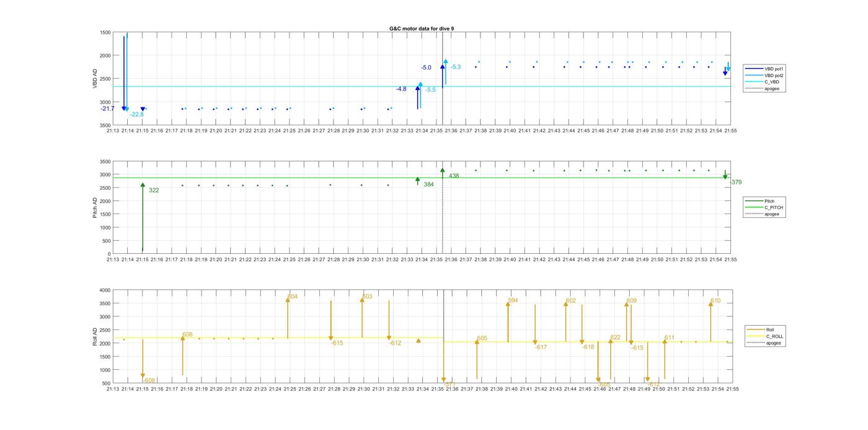Screen dimensions: 868x430
Task: Click the '602' roll data label
Action: click(x=570, y=300)
